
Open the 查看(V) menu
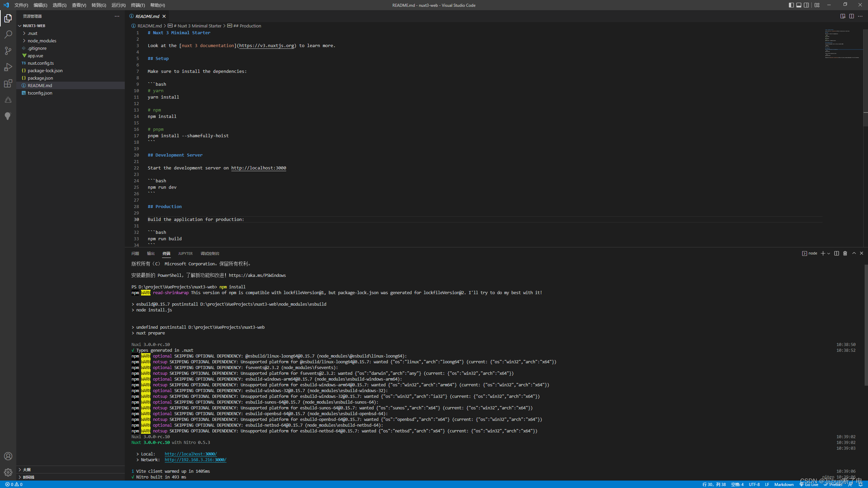click(79, 5)
